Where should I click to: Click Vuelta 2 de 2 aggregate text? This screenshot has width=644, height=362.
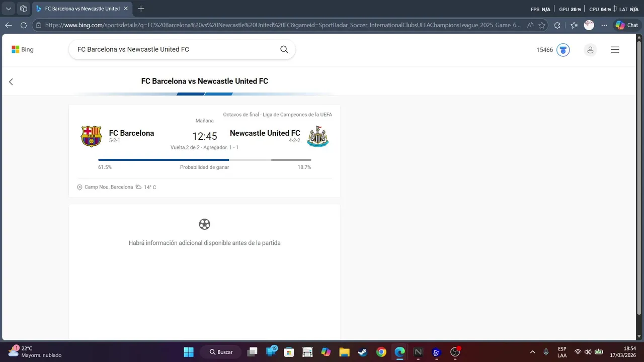tap(205, 147)
